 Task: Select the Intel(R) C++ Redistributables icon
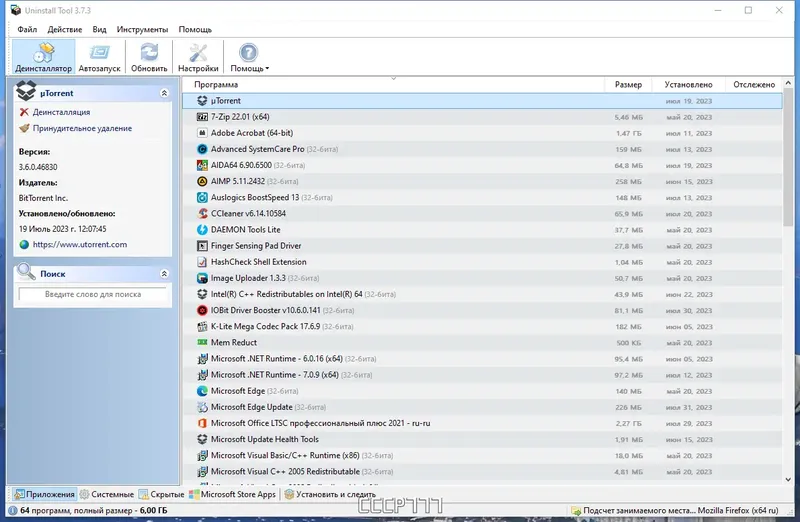tap(202, 294)
